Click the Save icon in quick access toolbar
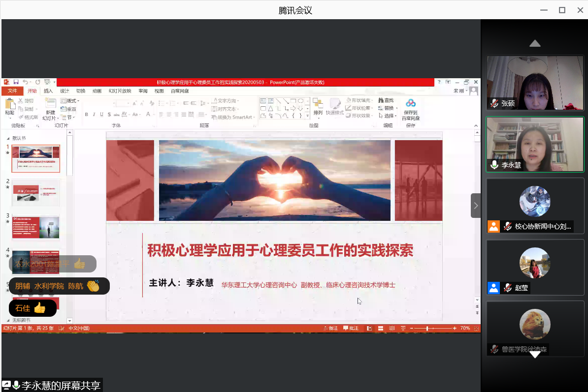Viewport: 588px width, 392px height. click(16, 82)
